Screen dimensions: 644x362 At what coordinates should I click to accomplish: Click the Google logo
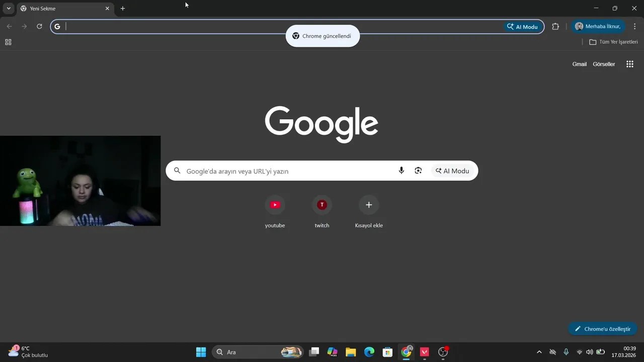pyautogui.click(x=321, y=124)
